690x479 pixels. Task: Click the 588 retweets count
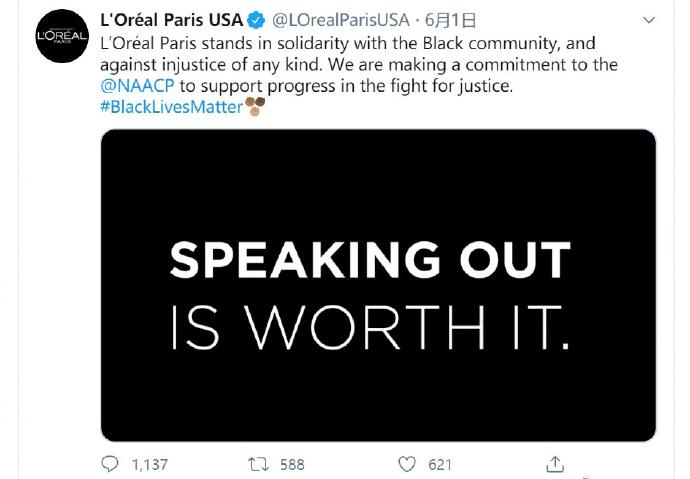292,464
